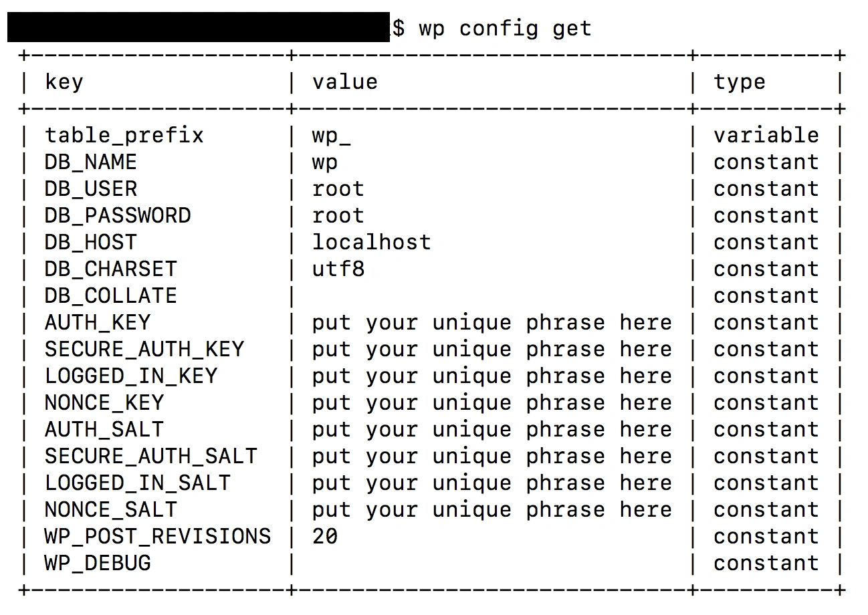This screenshot has width=868, height=615.
Task: Select the SECURE_AUTH_KEY key text
Action: [144, 350]
